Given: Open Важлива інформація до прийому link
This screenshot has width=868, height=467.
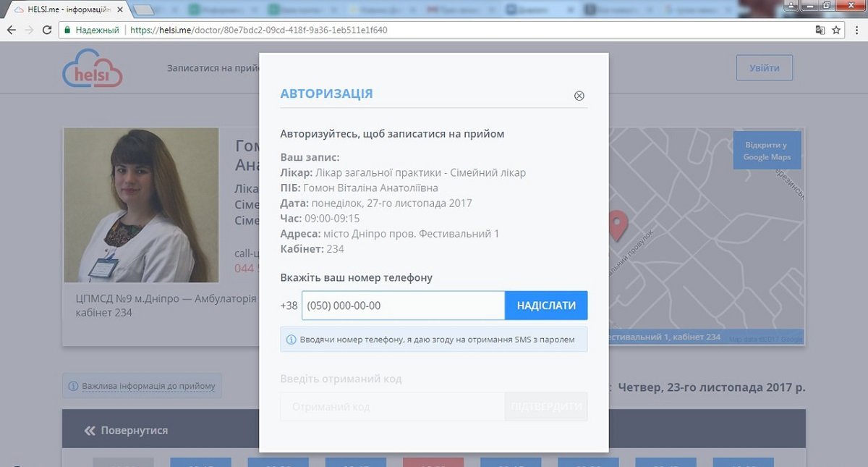Looking at the screenshot, I should pos(142,386).
